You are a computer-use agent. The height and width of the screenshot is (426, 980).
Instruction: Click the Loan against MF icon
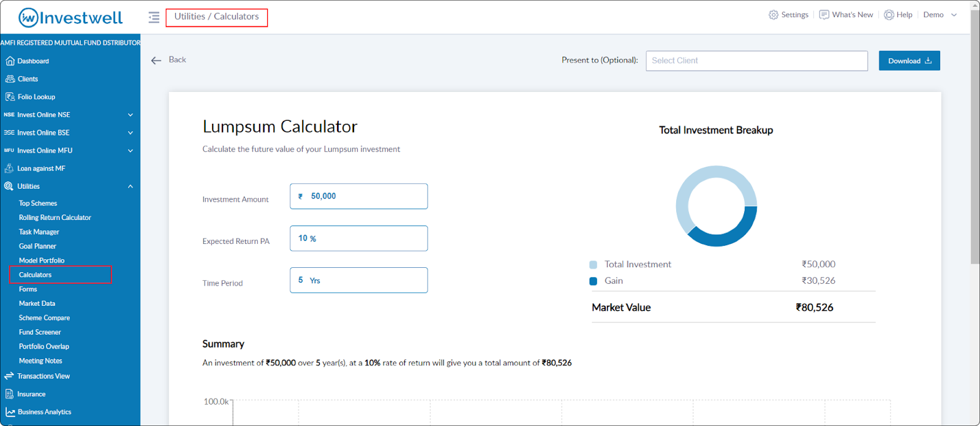(9, 168)
